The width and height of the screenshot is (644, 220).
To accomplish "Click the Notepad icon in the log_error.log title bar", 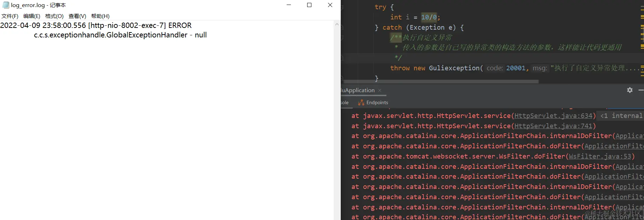I will point(6,5).
